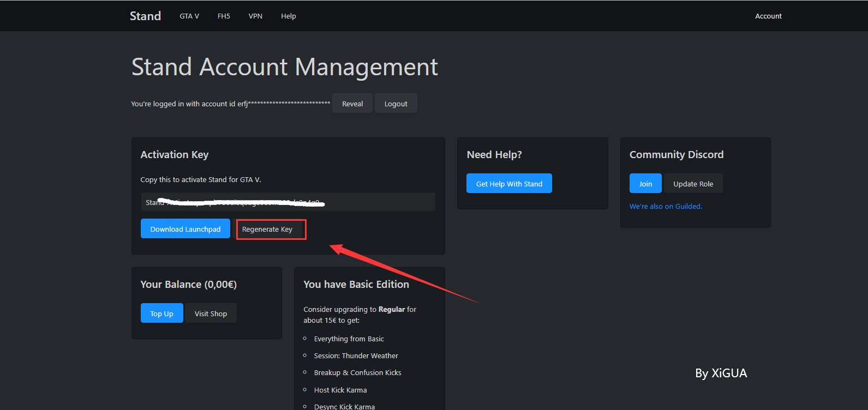Open the 'We're also on Guilded' link

(x=666, y=206)
